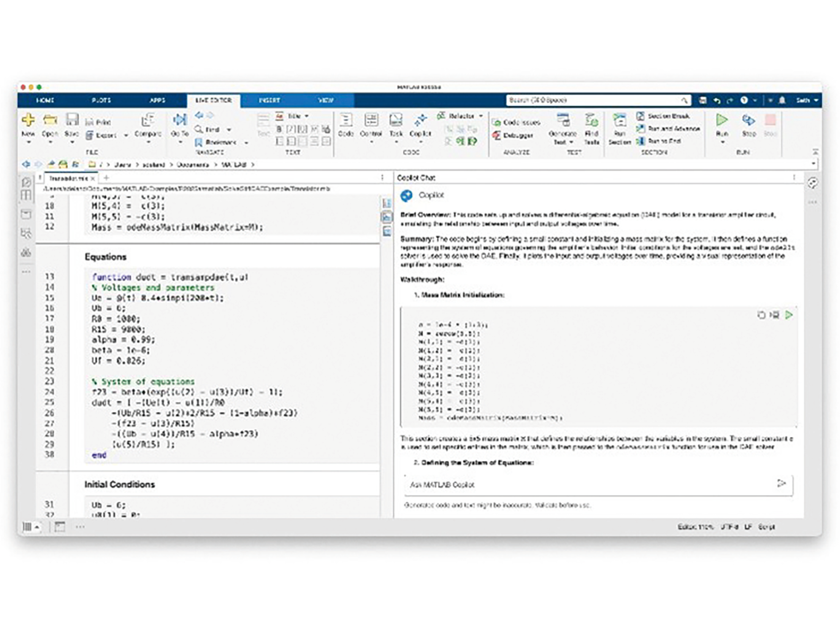Click the Find Tests icon
This screenshot has height=632, width=840.
pyautogui.click(x=591, y=120)
